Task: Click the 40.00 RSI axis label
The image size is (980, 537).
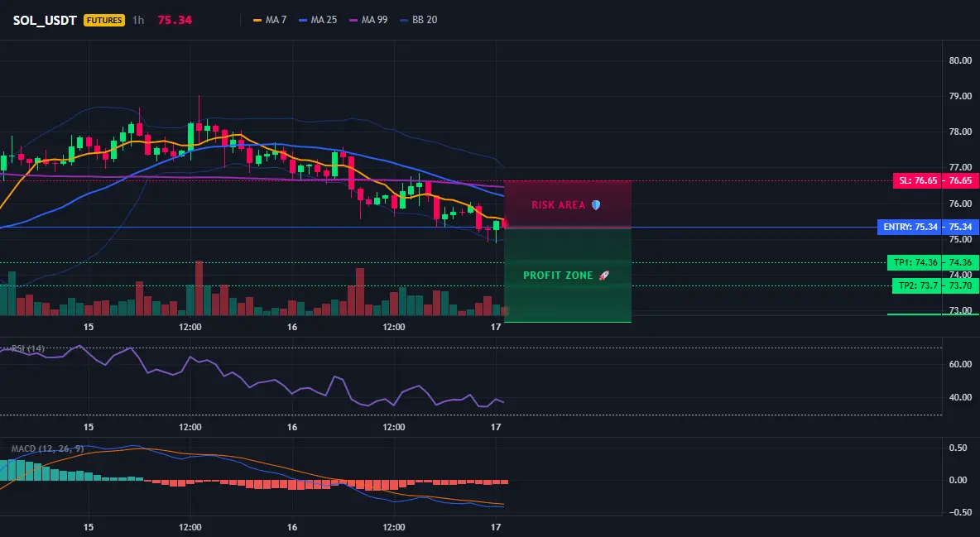Action: pos(960,398)
